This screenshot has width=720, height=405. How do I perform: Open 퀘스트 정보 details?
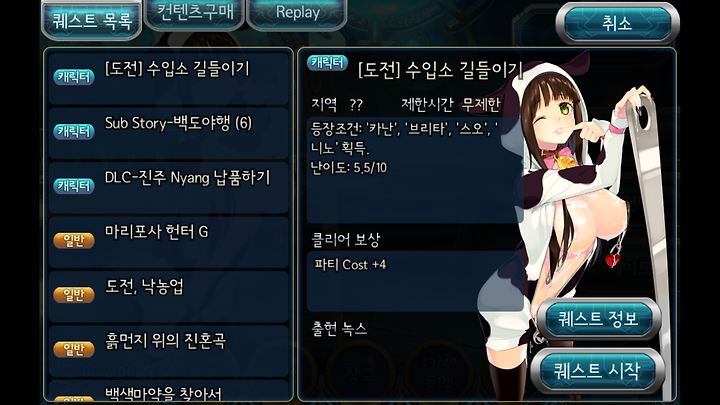click(598, 318)
